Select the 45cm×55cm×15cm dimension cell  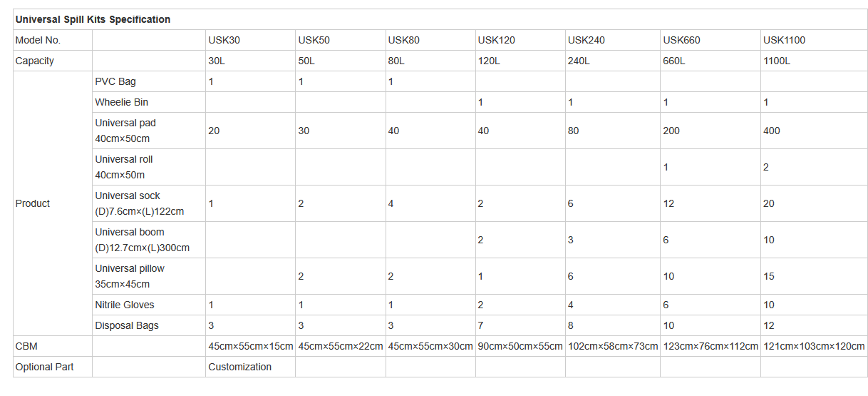click(x=250, y=346)
